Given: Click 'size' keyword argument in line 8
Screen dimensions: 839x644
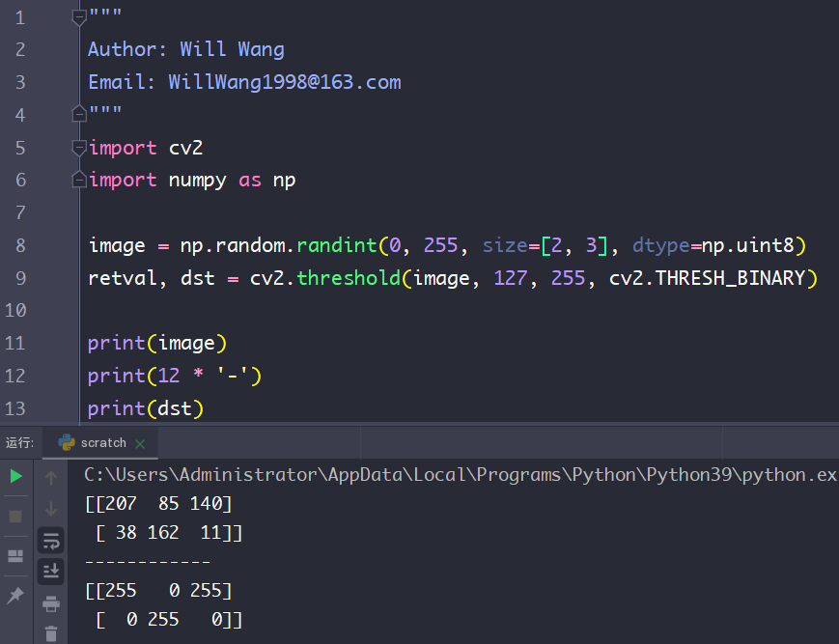Looking at the screenshot, I should [x=506, y=245].
